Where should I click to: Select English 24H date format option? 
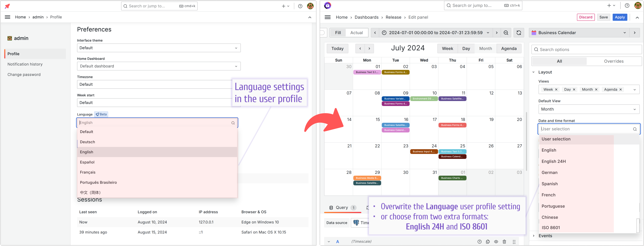pyautogui.click(x=553, y=161)
